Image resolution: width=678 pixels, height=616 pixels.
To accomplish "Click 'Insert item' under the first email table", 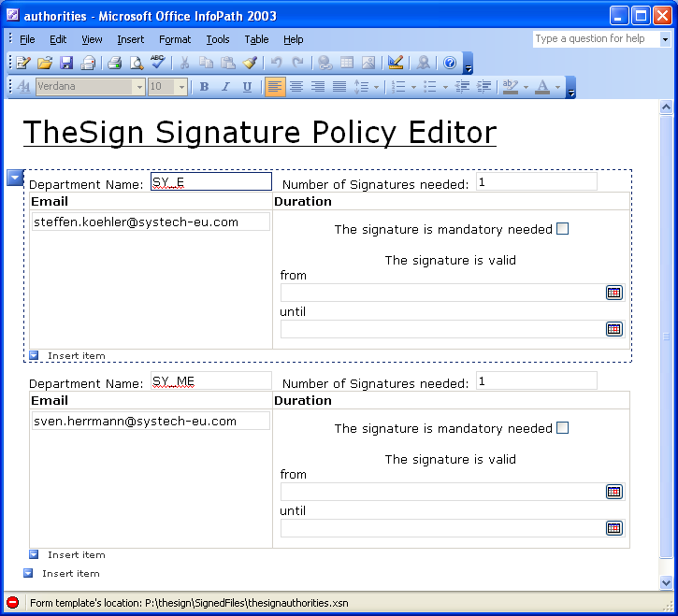I will 76,356.
